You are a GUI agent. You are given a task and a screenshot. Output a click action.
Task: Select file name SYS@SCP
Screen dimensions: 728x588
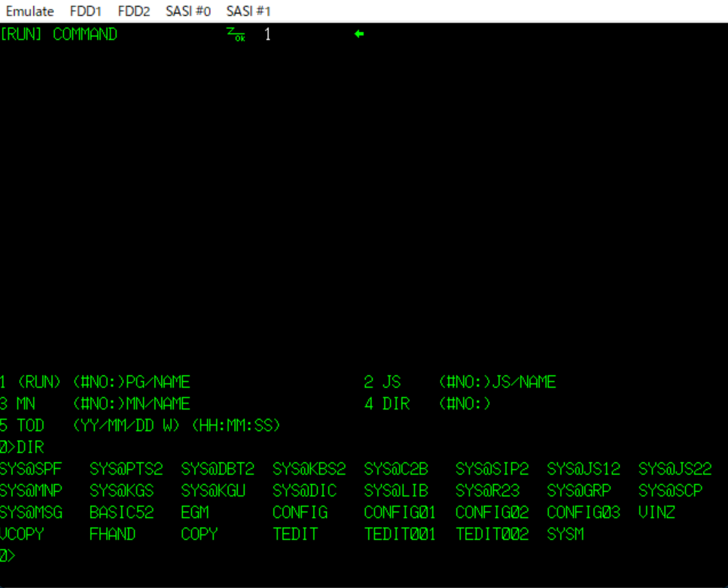pos(670,491)
